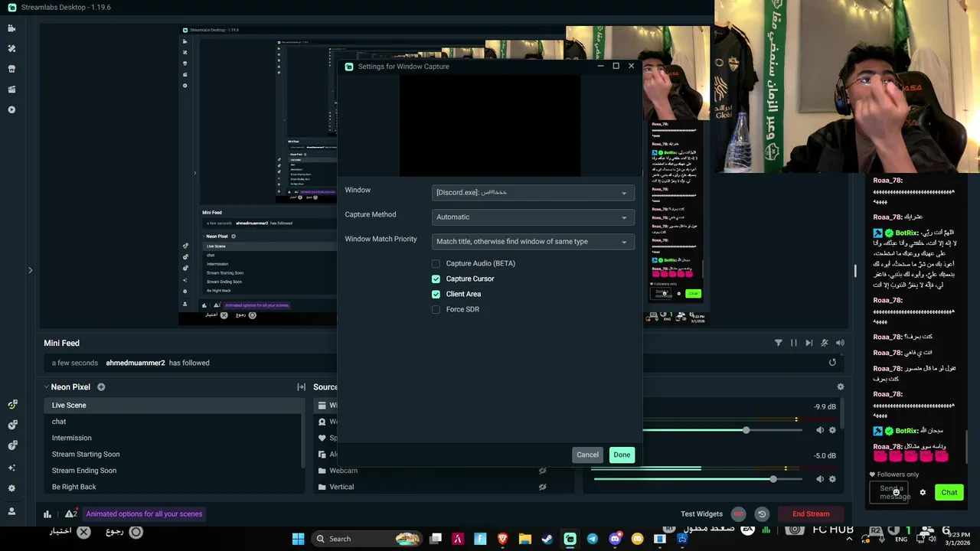This screenshot has width=980, height=551.
Task: Open the Editor camera icon in sidebar
Action: 11,28
